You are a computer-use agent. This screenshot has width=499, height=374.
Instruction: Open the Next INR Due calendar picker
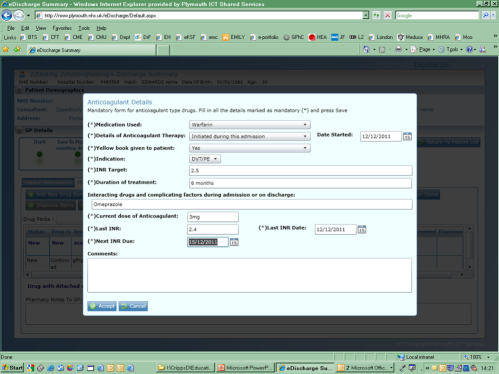[234, 242]
